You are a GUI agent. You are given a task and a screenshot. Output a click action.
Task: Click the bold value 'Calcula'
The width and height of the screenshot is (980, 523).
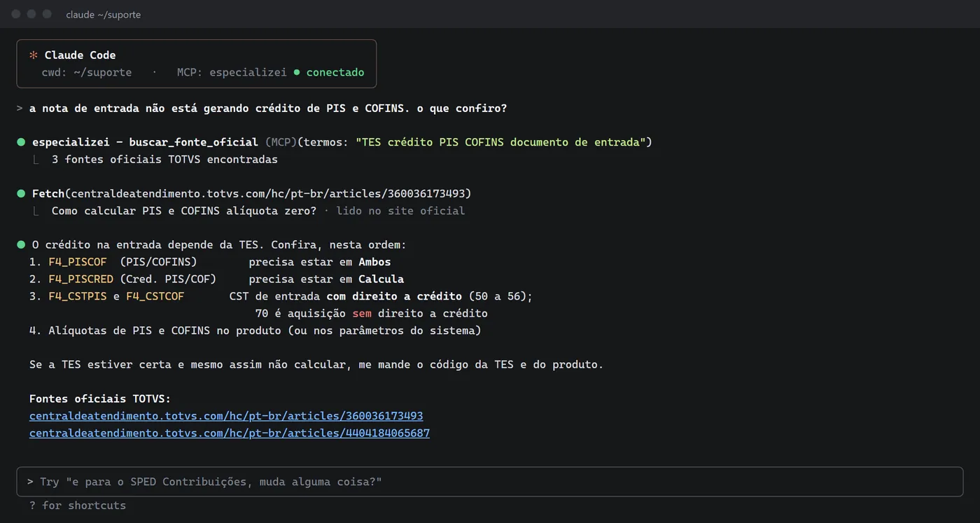[x=381, y=279]
